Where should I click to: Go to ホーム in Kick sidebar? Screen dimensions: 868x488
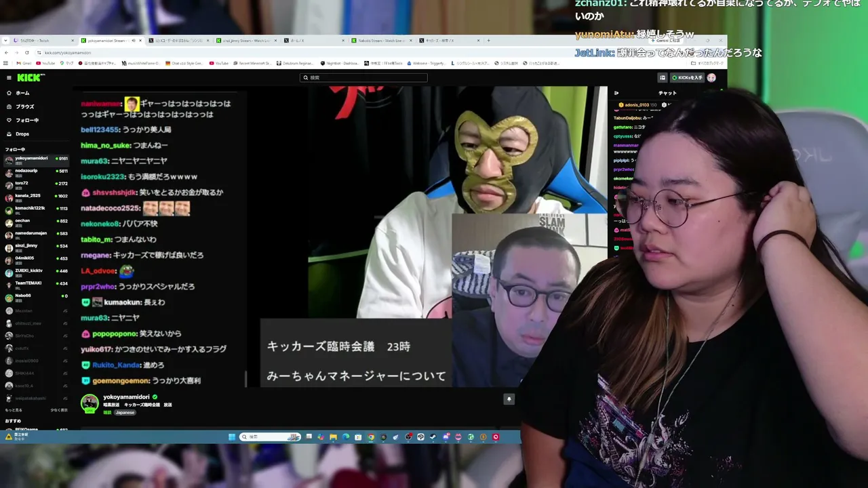(22, 93)
